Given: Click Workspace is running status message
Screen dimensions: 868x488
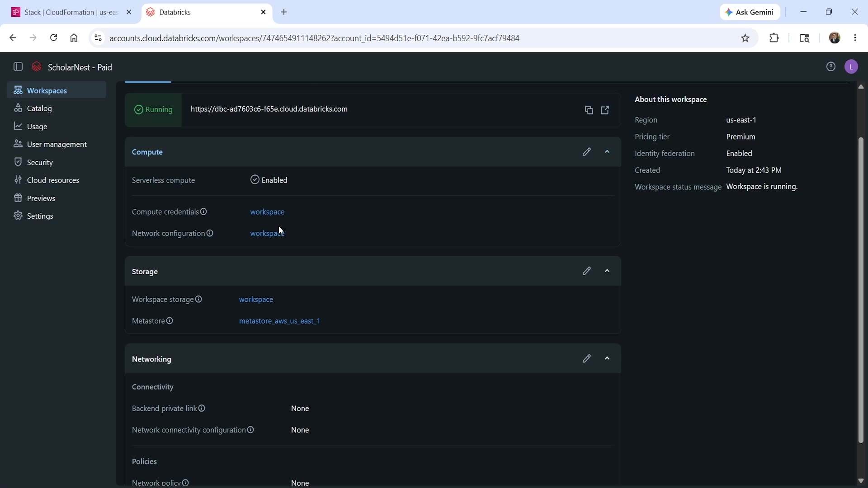Looking at the screenshot, I should (762, 187).
